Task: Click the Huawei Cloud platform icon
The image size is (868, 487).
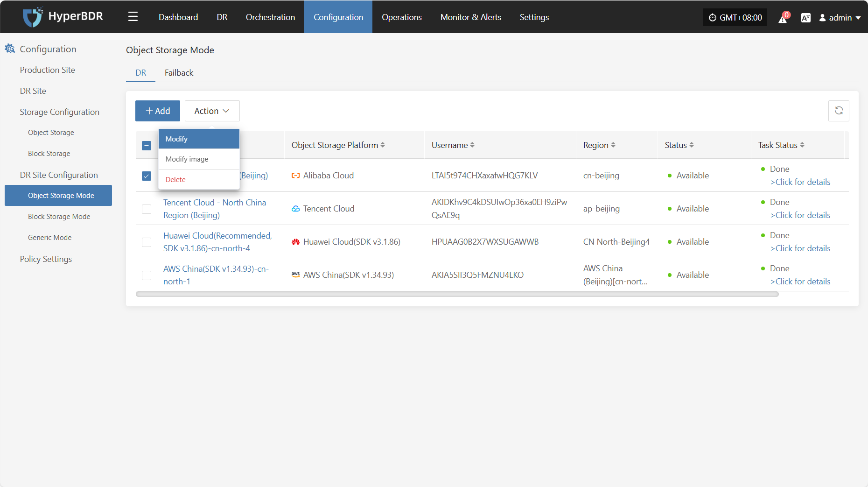Action: point(295,242)
